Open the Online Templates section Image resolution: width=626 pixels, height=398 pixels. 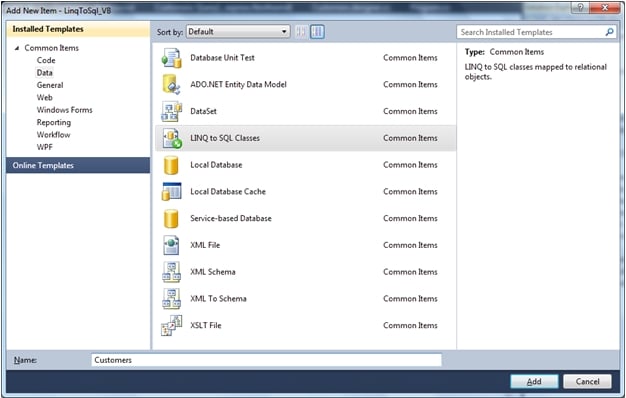(x=78, y=165)
